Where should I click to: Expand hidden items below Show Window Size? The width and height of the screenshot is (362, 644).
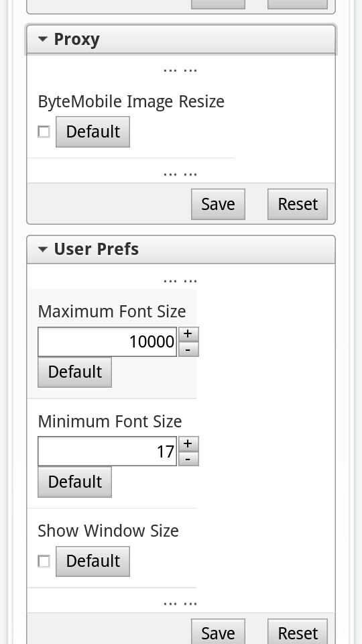point(180,603)
